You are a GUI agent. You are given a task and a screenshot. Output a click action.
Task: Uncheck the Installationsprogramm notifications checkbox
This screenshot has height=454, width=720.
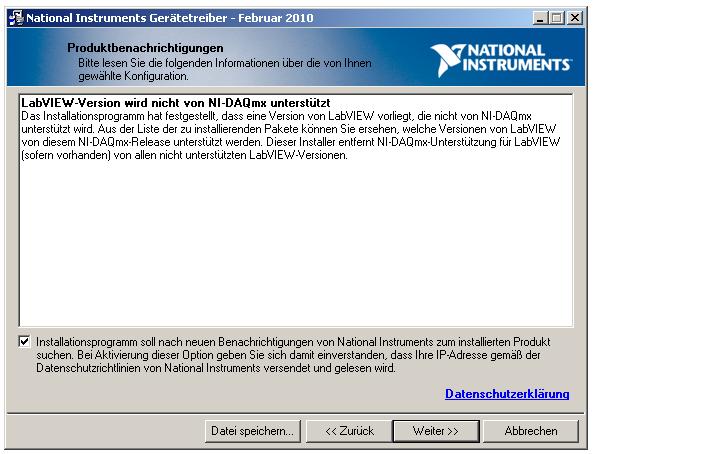24,342
